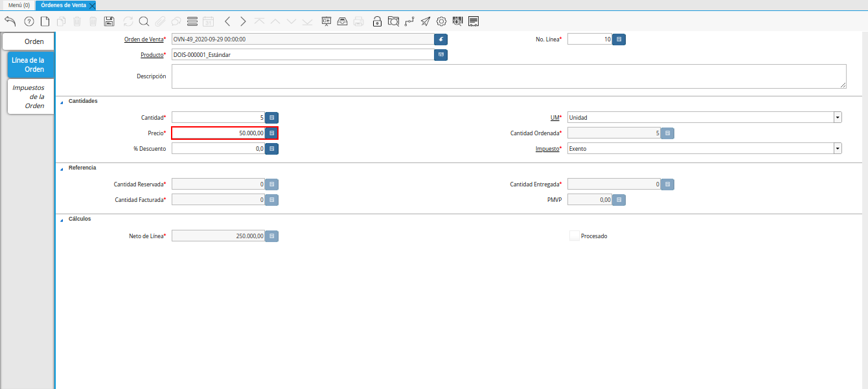Print using the printer icon
868x389 pixels.
coord(358,21)
